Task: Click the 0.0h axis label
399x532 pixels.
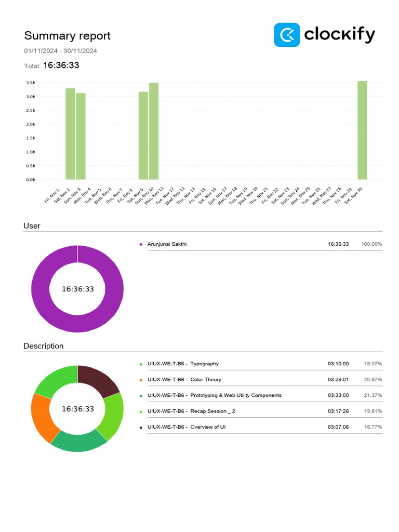Action: (31, 179)
